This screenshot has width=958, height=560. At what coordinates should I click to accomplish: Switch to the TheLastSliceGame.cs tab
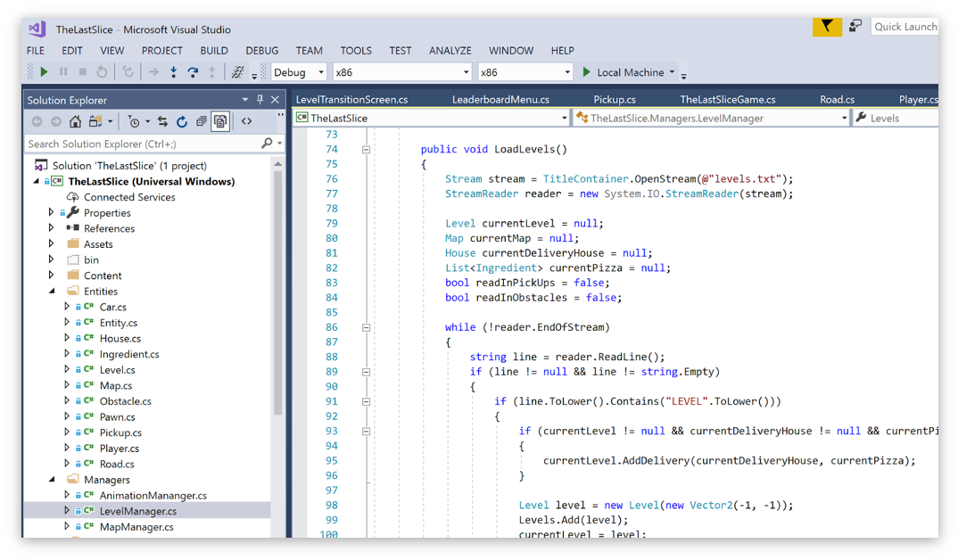pyautogui.click(x=727, y=100)
